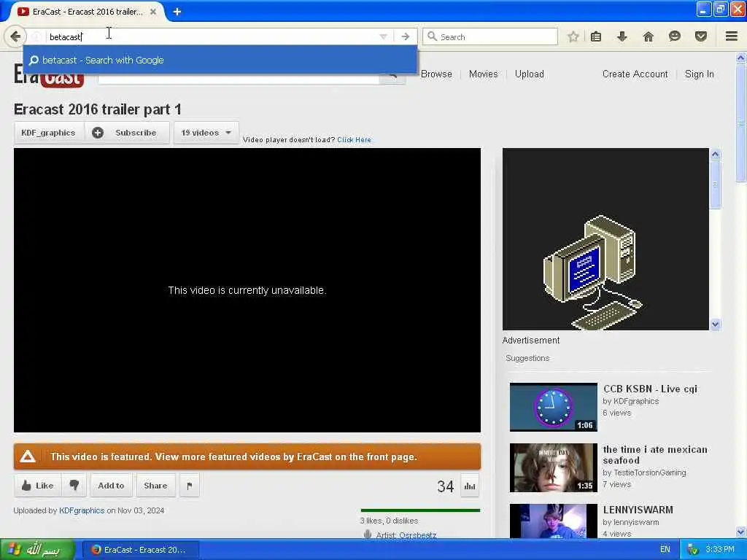Go to the browser home page icon
Image resolution: width=747 pixels, height=560 pixels.
coord(648,36)
